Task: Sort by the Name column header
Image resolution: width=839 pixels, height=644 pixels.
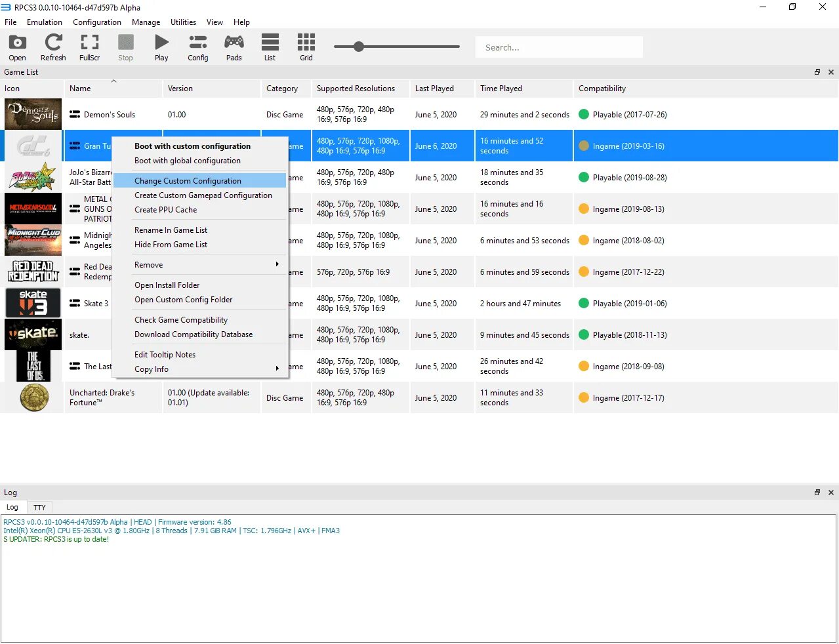Action: point(113,89)
